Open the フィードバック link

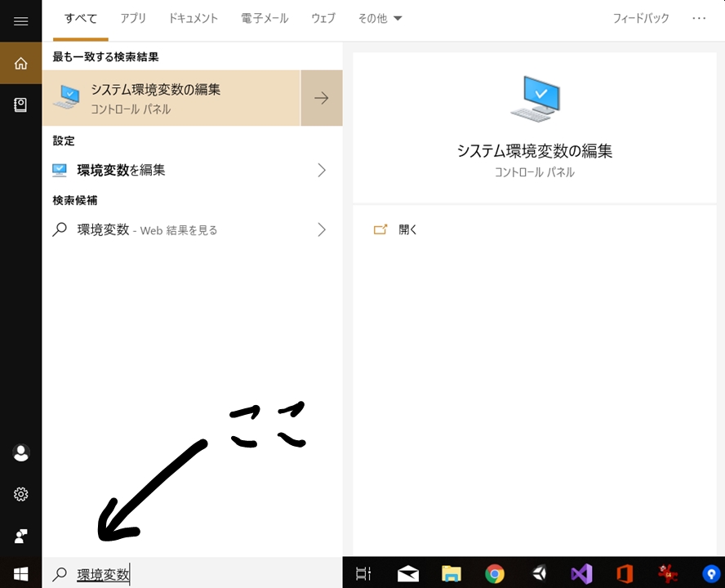coord(641,18)
